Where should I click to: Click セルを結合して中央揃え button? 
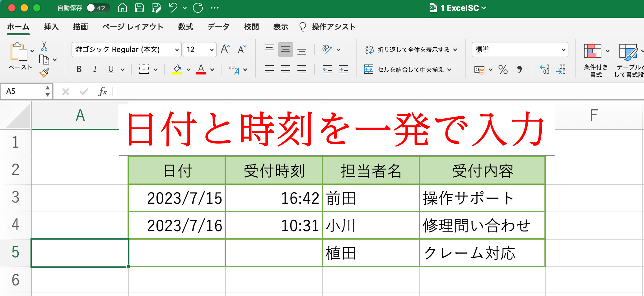pyautogui.click(x=406, y=69)
